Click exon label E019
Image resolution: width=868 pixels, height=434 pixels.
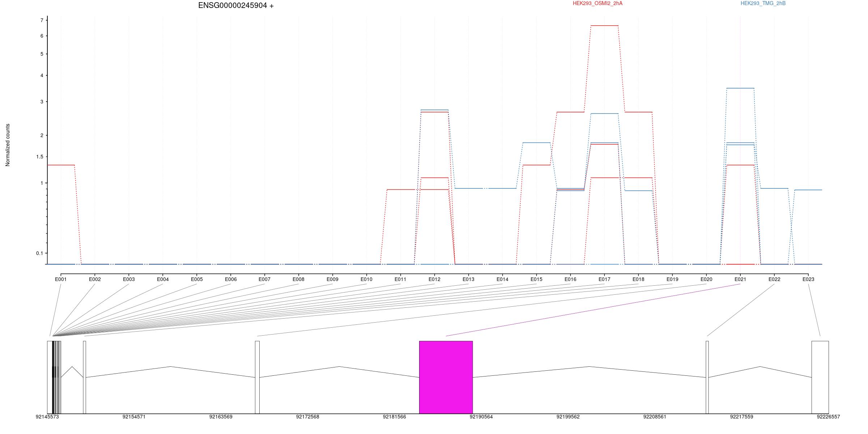(x=672, y=279)
